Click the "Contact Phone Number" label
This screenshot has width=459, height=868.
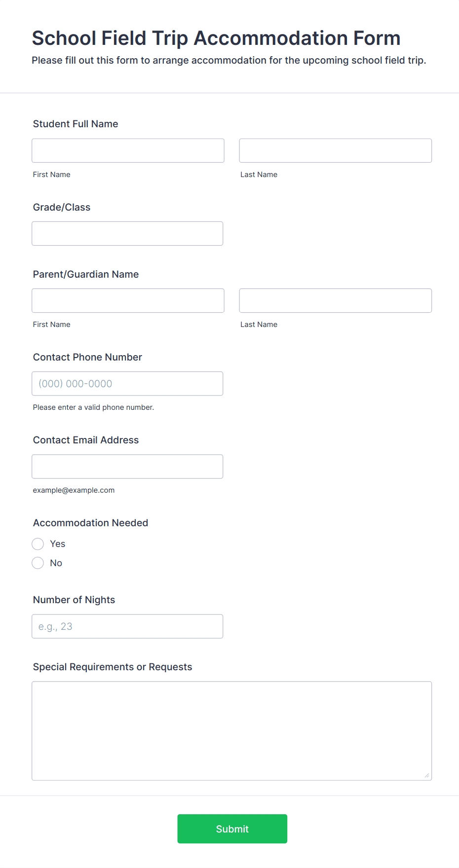[x=87, y=357]
